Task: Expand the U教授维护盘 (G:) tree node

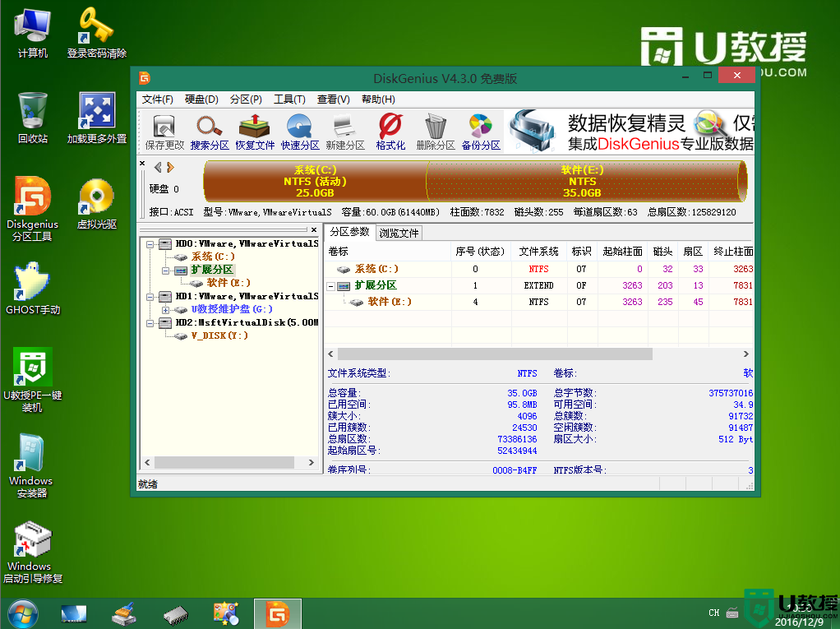Action: coord(165,310)
